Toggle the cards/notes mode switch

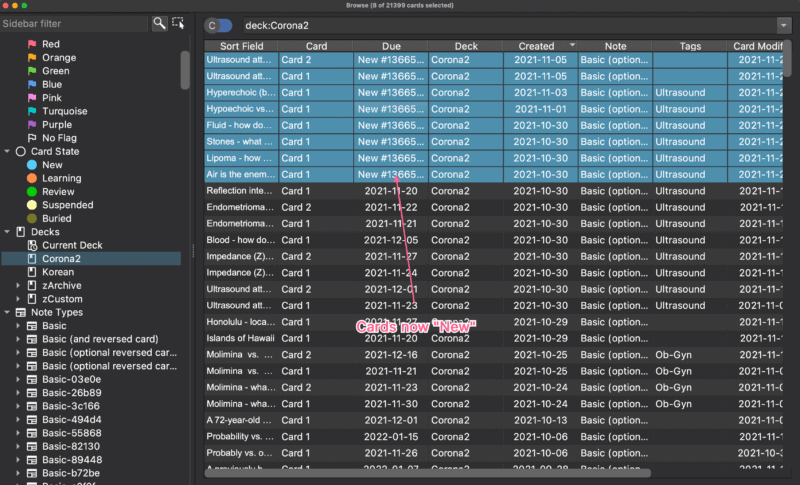click(x=218, y=25)
